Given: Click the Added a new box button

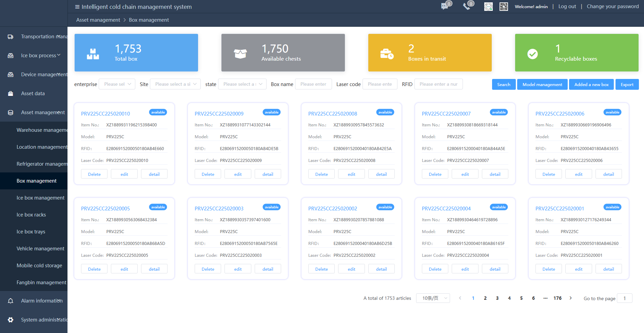Looking at the screenshot, I should coord(591,84).
